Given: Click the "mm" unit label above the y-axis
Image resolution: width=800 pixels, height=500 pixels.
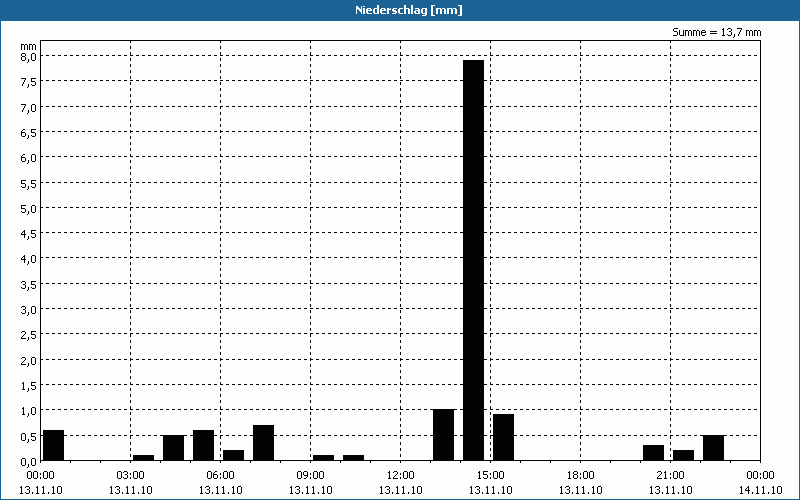Looking at the screenshot, I should pyautogui.click(x=28, y=46).
